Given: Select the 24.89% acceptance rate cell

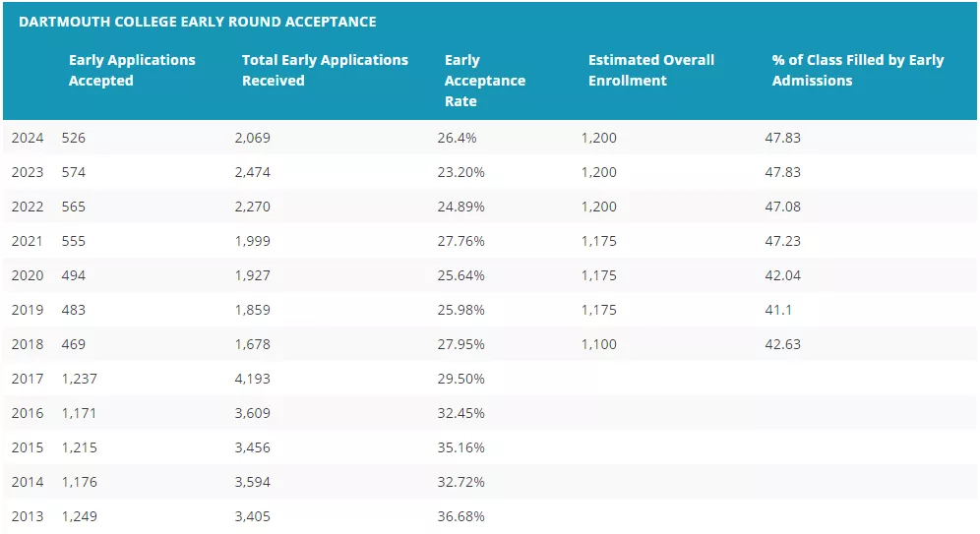Looking at the screenshot, I should pyautogui.click(x=460, y=207).
